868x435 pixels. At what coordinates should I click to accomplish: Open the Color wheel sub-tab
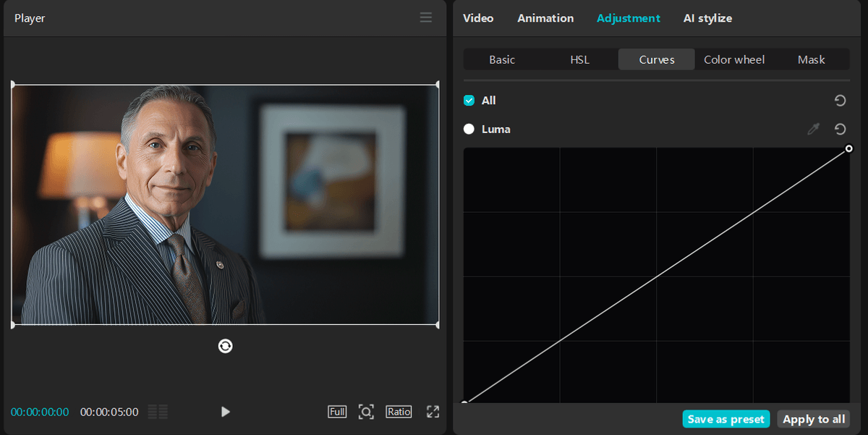coord(734,59)
